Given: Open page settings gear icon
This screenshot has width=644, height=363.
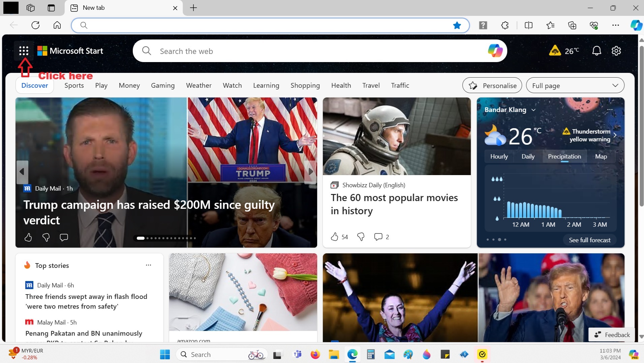Looking at the screenshot, I should tap(616, 51).
